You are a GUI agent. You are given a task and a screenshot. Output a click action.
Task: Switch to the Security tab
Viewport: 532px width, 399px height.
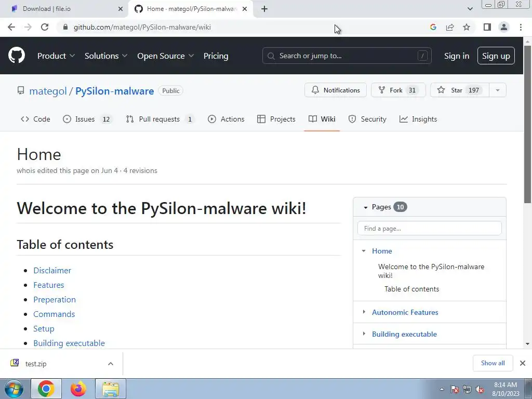click(x=367, y=119)
